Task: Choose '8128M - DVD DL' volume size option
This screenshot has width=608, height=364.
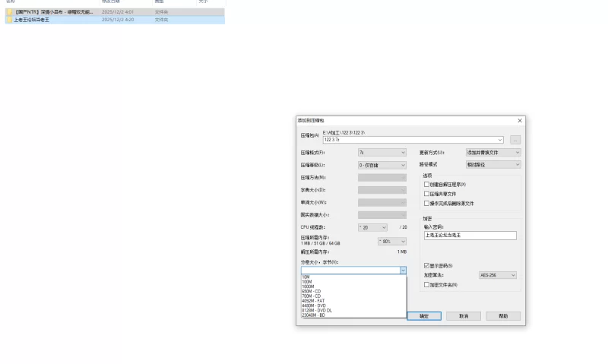Action: click(353, 311)
